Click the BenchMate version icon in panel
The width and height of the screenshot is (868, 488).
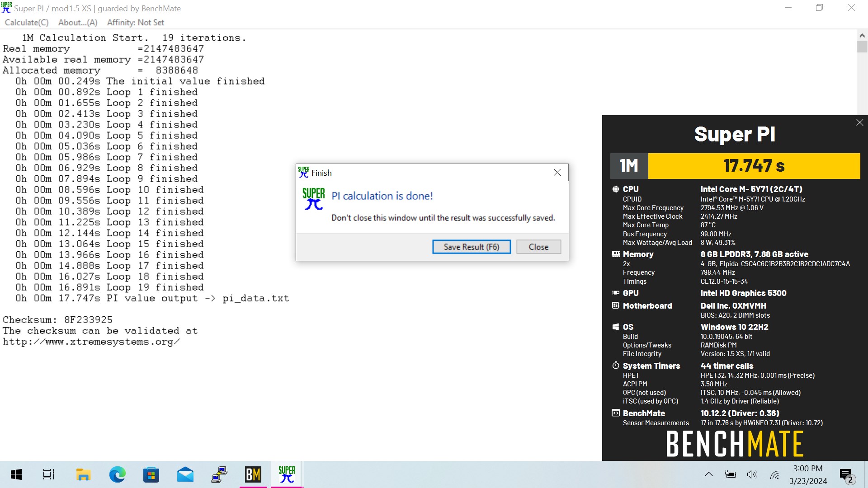pos(615,413)
